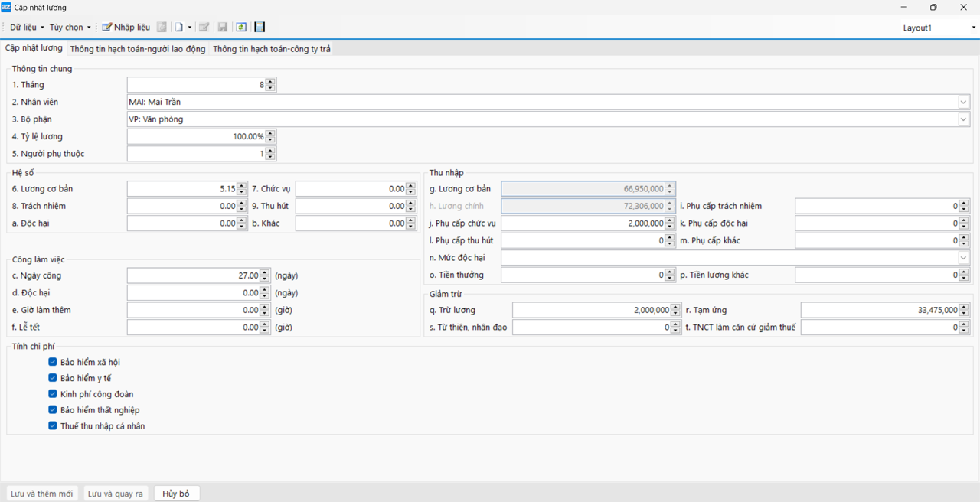Click the Lưu và thêm mới button
This screenshot has width=980, height=502.
[42, 494]
